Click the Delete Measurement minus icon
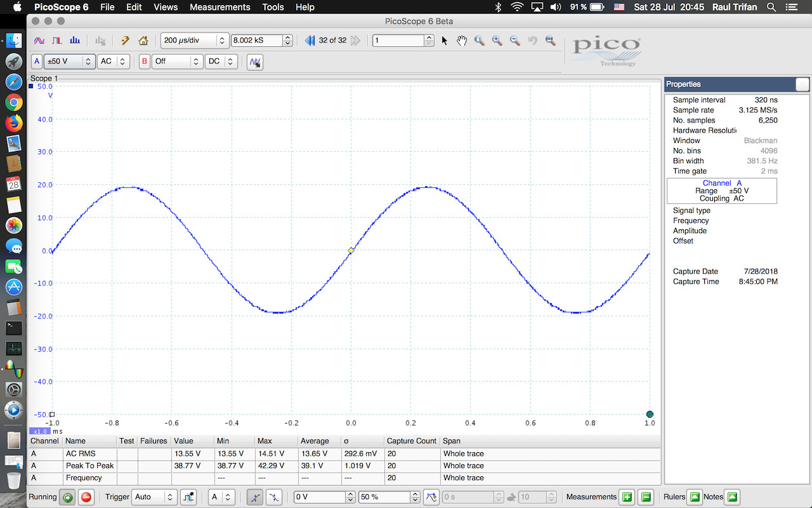Viewport: 812px width, 508px height. coord(646,497)
